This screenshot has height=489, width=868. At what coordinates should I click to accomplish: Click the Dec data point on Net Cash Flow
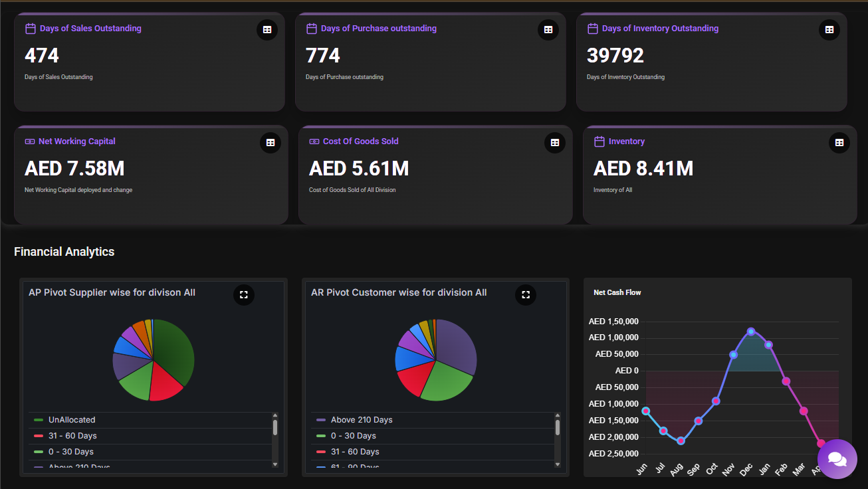pyautogui.click(x=751, y=332)
